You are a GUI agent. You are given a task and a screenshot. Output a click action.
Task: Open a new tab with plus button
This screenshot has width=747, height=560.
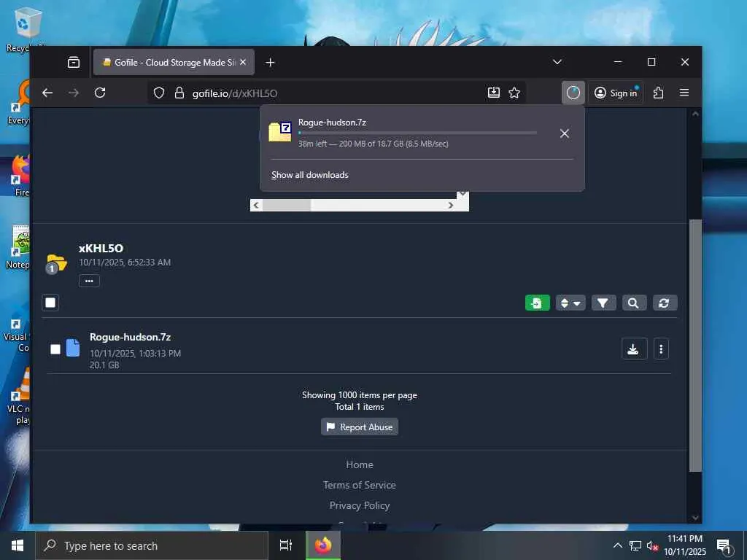click(x=270, y=63)
